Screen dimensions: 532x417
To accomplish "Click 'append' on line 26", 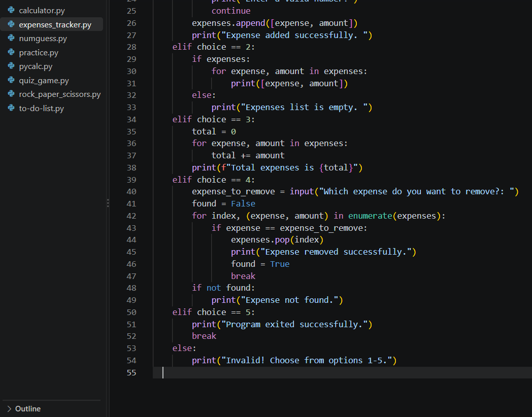I will tap(250, 23).
